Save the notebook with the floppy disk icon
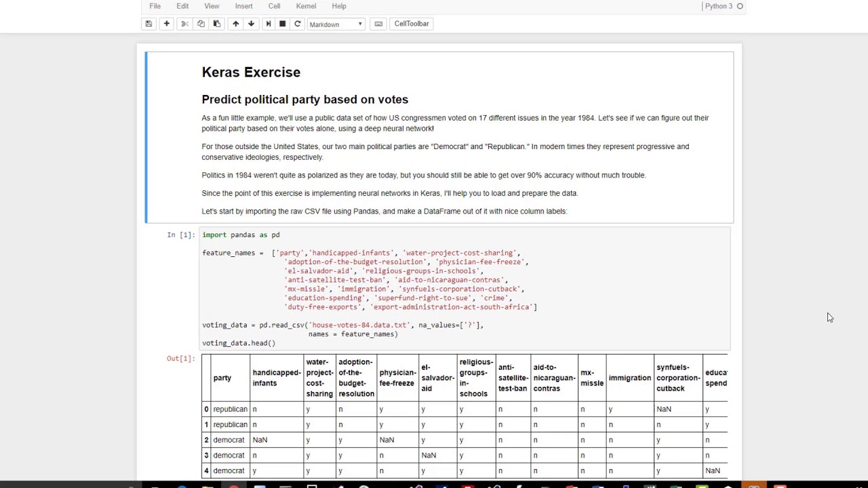 (x=149, y=24)
